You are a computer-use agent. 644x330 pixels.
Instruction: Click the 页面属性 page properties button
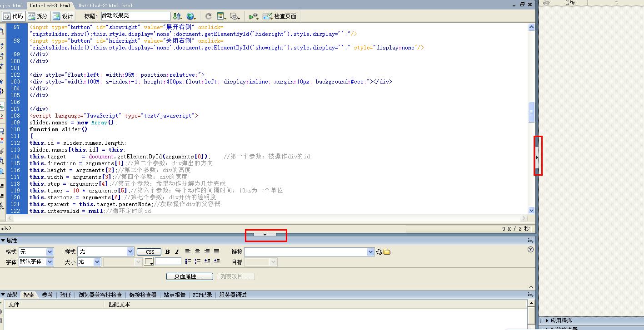click(190, 276)
